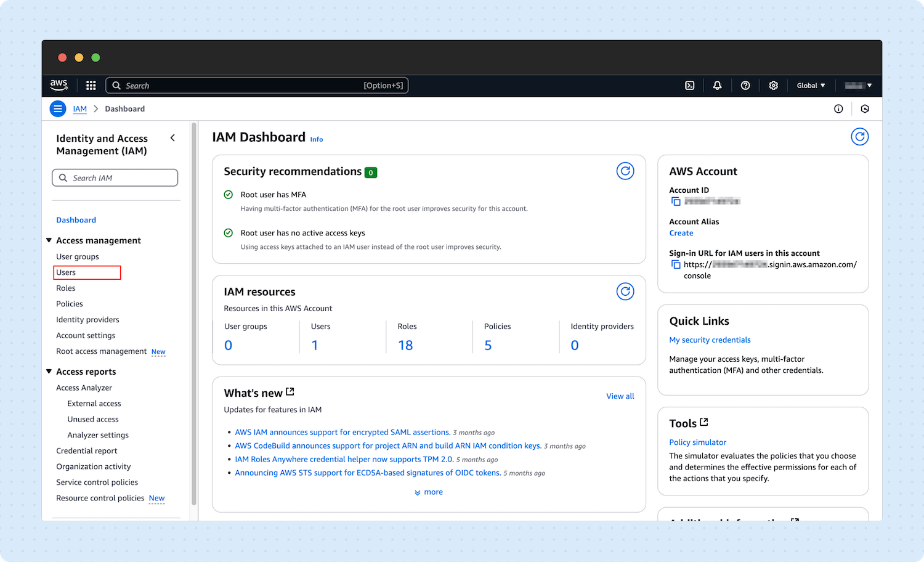Screen dimensions: 924x562
Task: Open AWS CodeBuild ARN condition keys announcement
Action: pyautogui.click(x=388, y=446)
